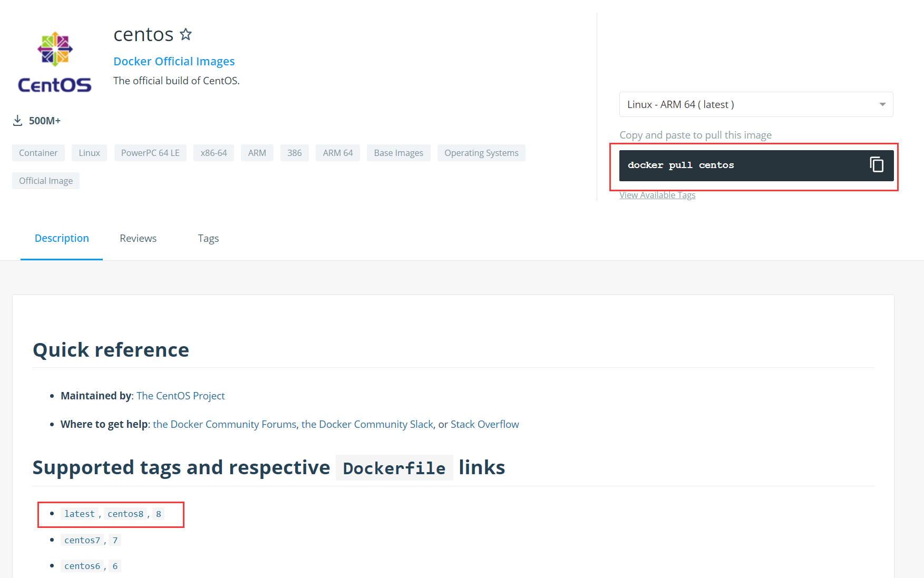
Task: Select the Official Image tag chip
Action: [46, 181]
